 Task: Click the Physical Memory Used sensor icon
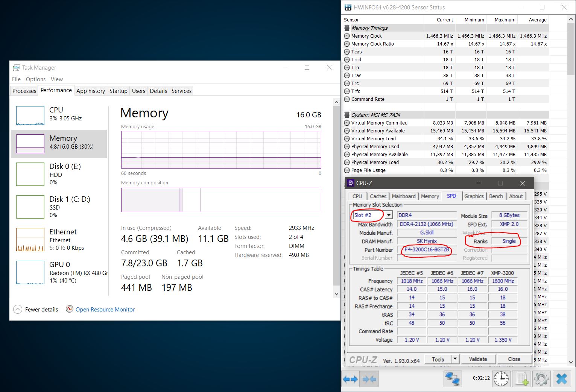[x=347, y=147]
